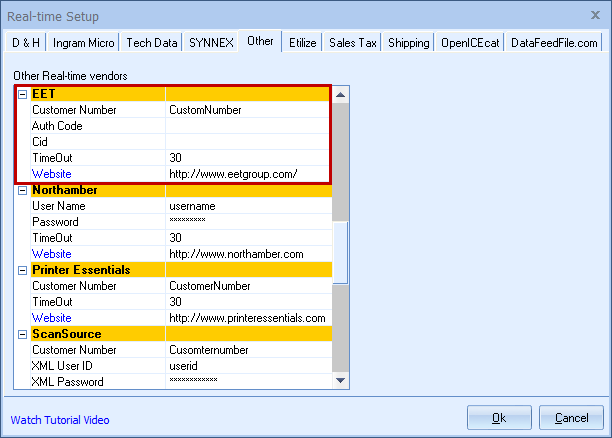Edit the ScanSource Cusomternumber value
Viewport: 612px width, 438px height.
coord(249,350)
